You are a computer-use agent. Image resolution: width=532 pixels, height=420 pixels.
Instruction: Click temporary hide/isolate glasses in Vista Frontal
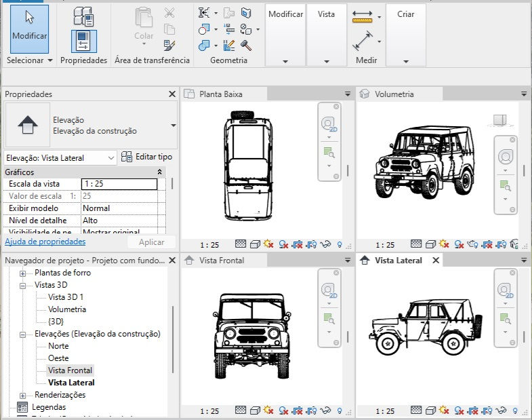[x=325, y=411]
